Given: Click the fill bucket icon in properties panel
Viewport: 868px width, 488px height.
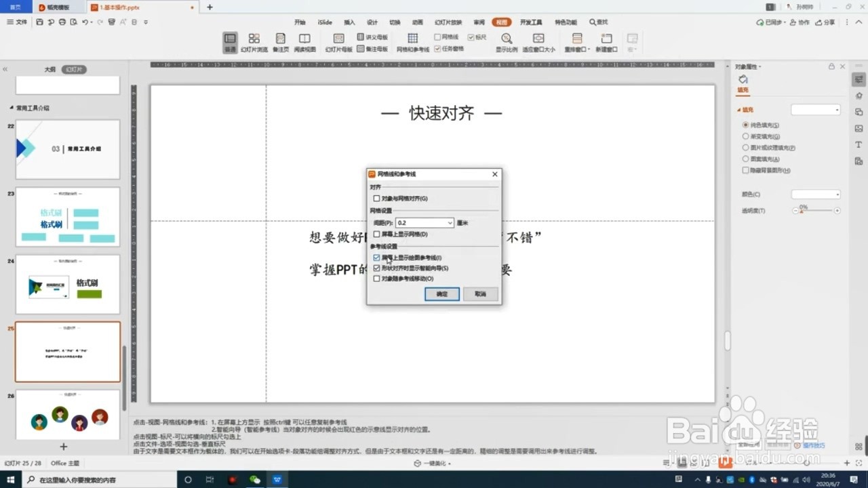Looking at the screenshot, I should tap(743, 79).
